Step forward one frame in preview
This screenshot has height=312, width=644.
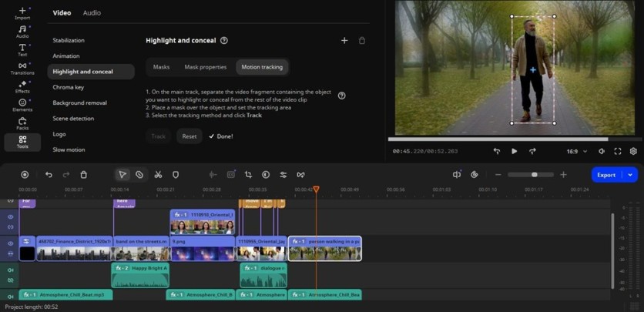click(532, 152)
